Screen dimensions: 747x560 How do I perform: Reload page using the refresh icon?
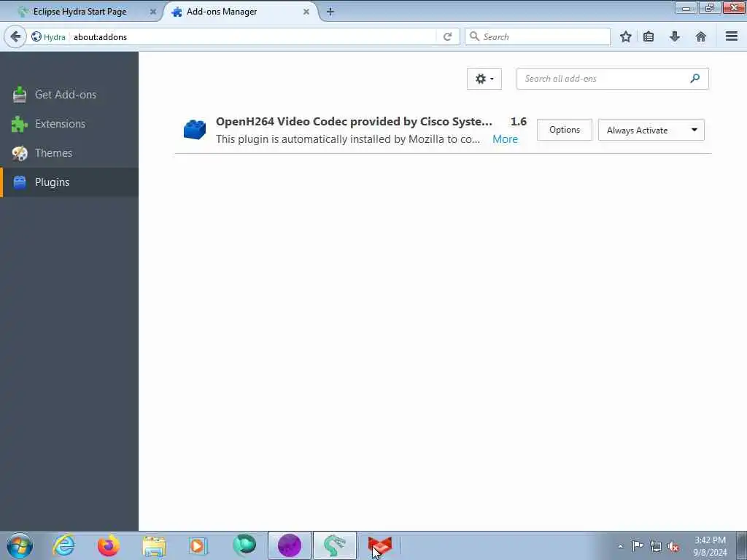click(447, 36)
